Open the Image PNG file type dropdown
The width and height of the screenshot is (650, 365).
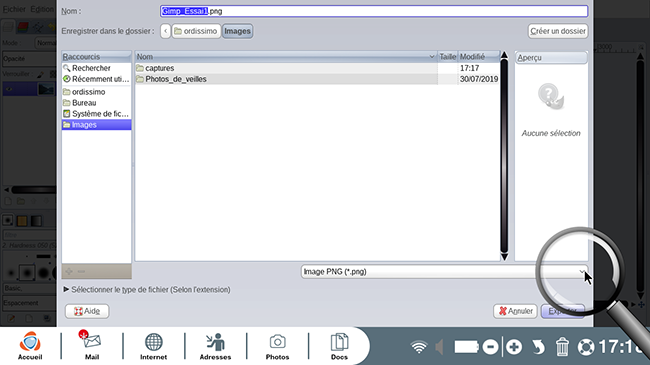coord(444,272)
